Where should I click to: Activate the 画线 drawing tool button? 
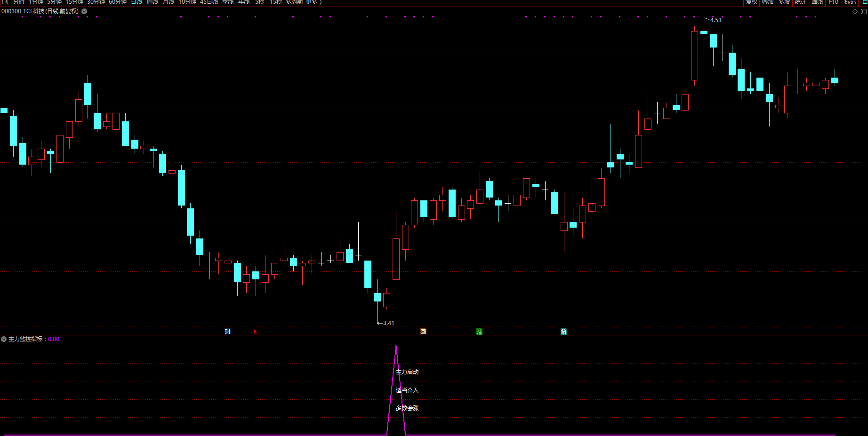817,2
